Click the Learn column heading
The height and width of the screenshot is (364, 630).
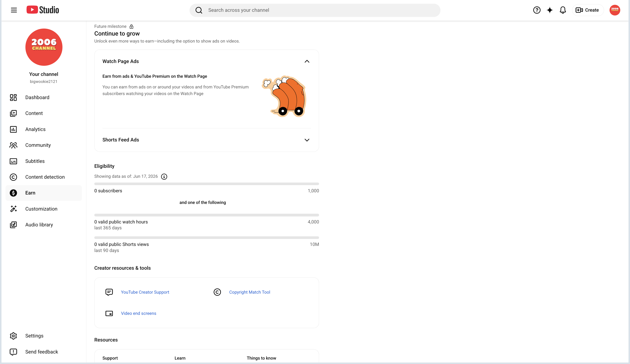(x=180, y=358)
